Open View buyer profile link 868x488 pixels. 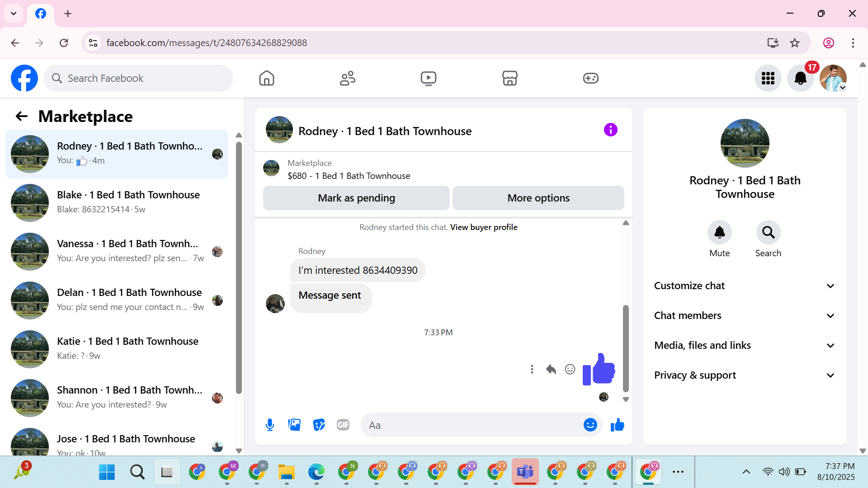[x=484, y=227]
